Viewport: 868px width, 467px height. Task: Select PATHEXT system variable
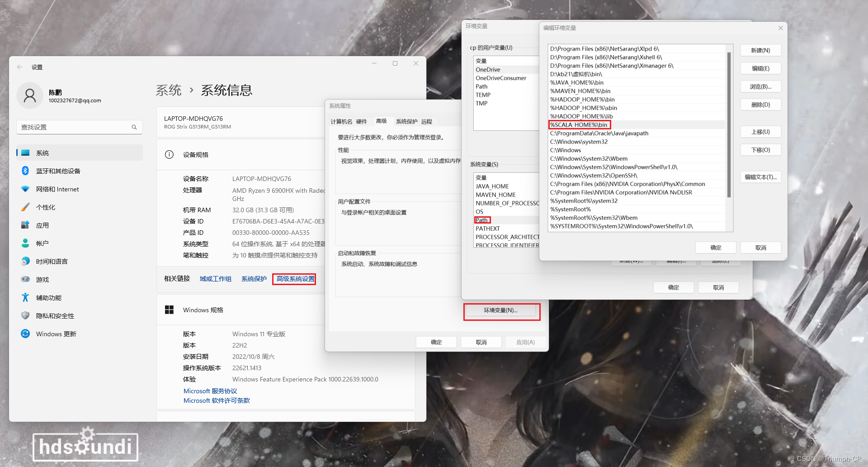coord(506,229)
